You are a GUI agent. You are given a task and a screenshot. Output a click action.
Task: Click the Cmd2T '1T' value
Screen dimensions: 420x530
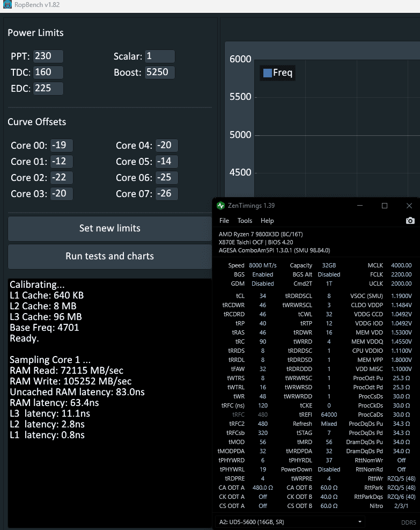329,284
